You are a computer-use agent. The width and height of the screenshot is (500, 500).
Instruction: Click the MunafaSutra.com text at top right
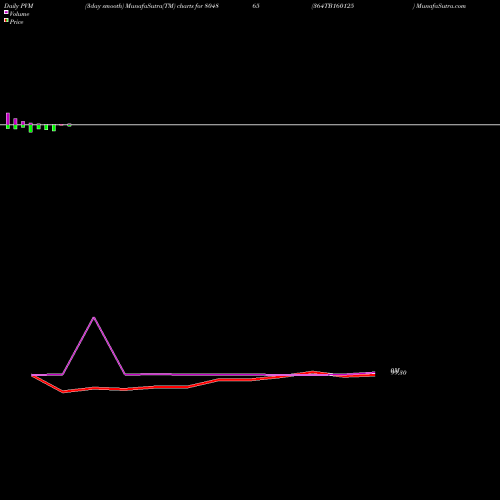coord(441,6)
